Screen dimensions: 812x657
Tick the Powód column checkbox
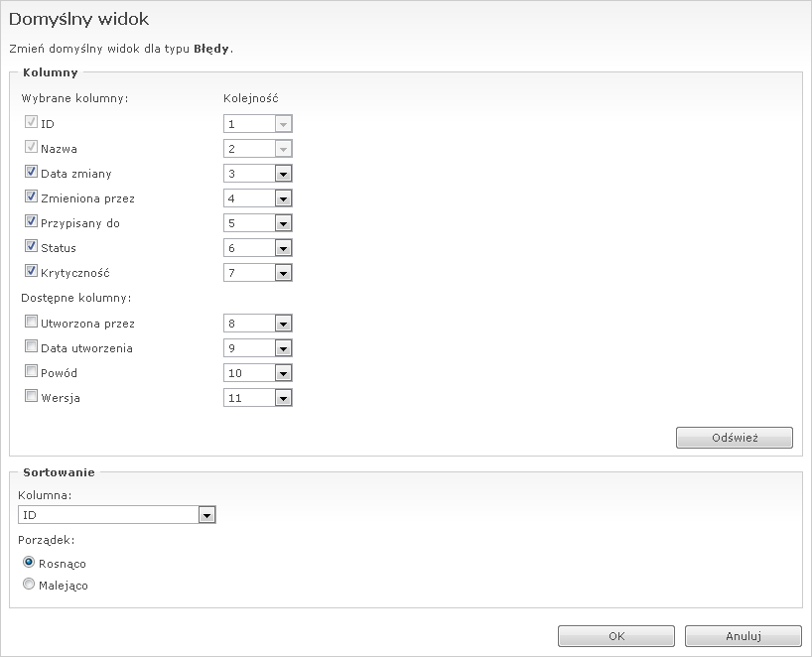pyautogui.click(x=31, y=372)
